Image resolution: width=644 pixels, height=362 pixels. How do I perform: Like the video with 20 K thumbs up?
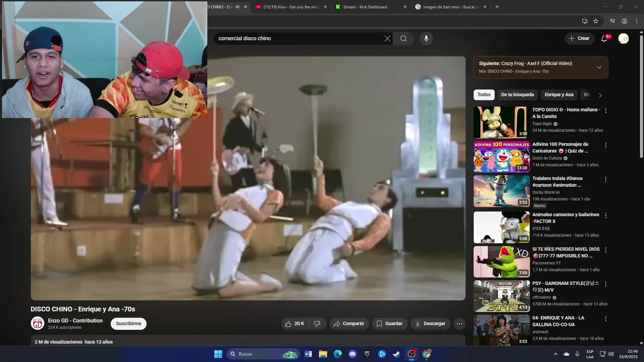click(x=295, y=324)
